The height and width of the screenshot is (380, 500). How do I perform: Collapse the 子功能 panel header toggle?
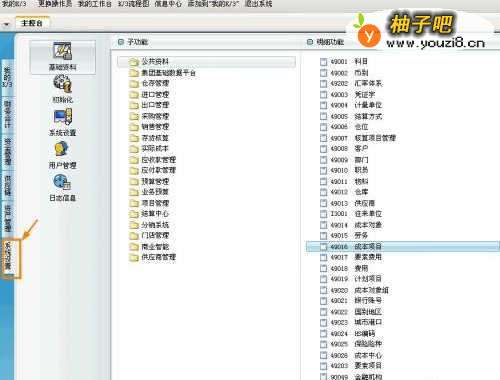tap(121, 42)
